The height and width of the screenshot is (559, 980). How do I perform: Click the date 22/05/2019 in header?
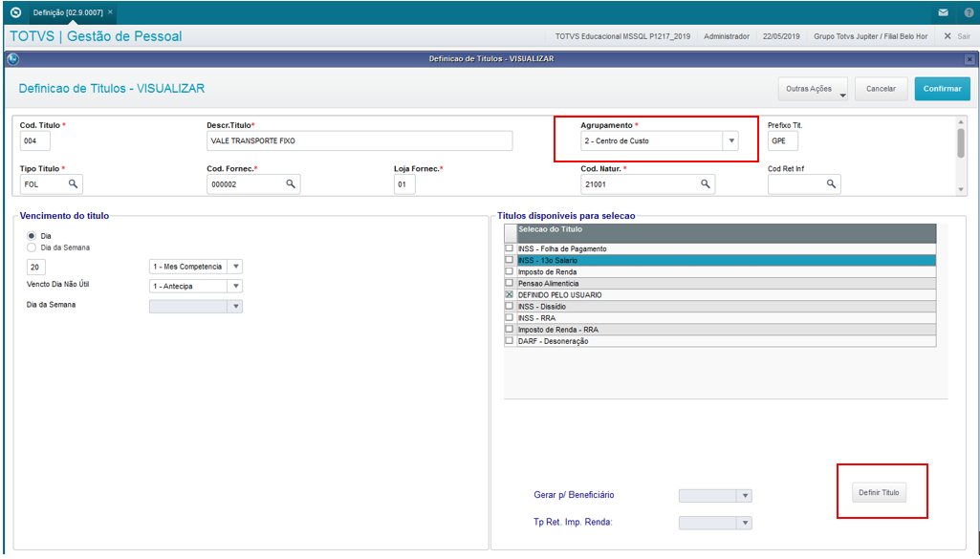pyautogui.click(x=781, y=36)
